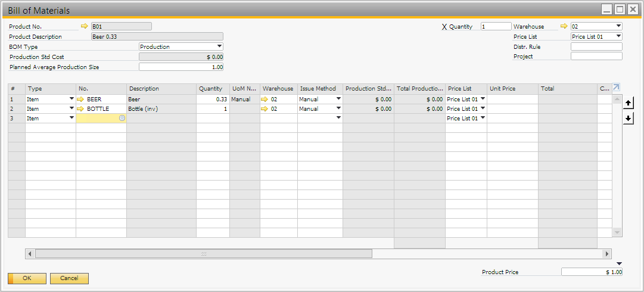Open BEER item via its link arrow
The image size is (644, 292).
tap(82, 99)
